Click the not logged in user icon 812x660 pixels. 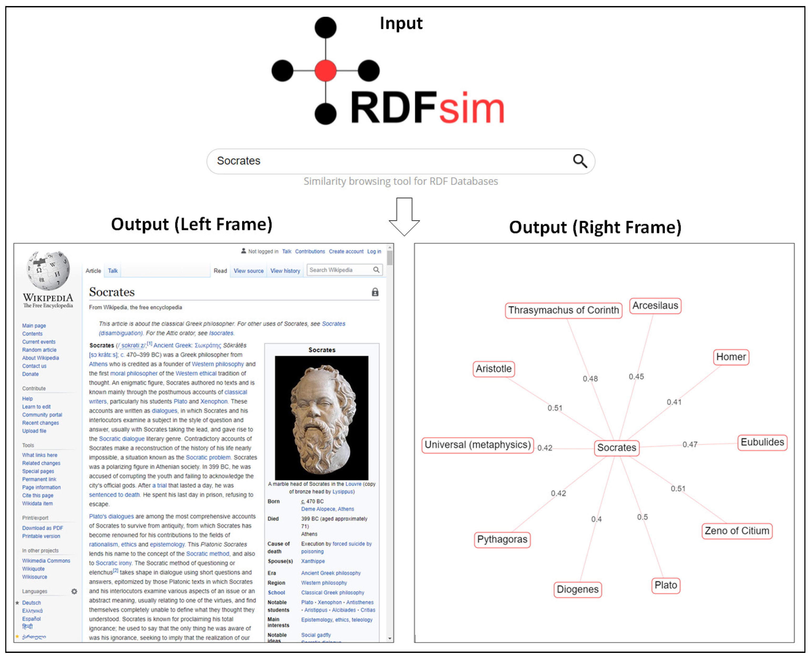[243, 251]
